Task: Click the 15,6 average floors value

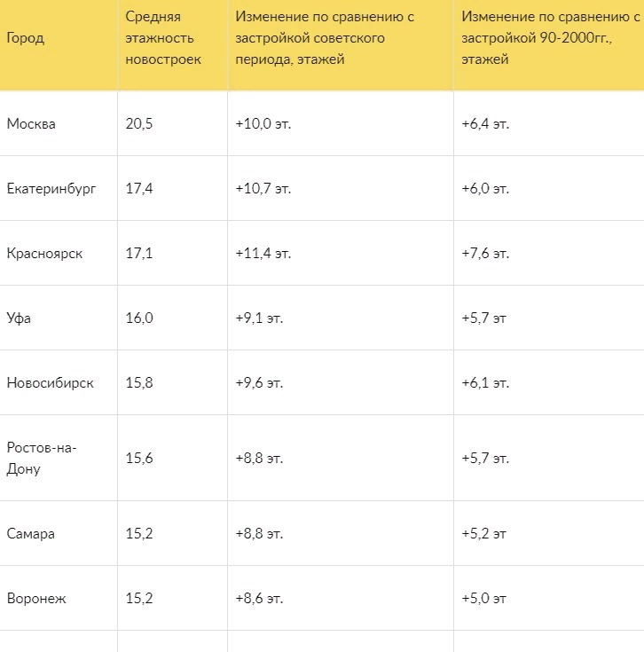Action: click(x=139, y=459)
